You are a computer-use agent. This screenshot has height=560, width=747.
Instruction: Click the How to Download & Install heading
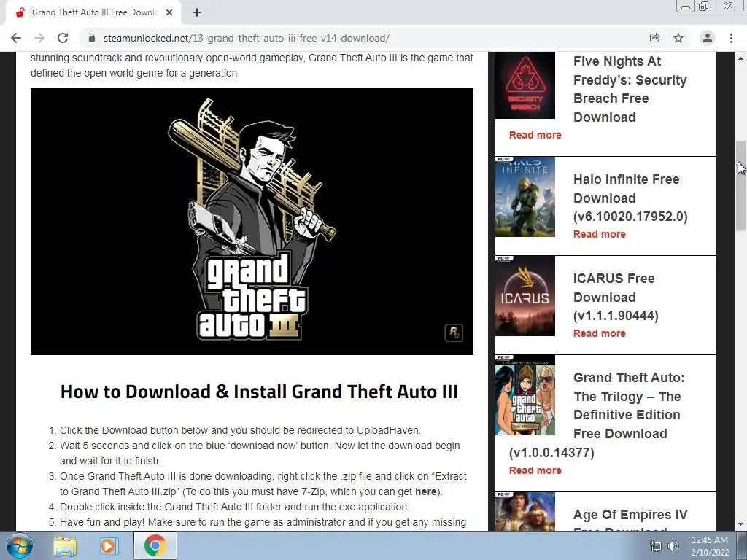tap(259, 392)
